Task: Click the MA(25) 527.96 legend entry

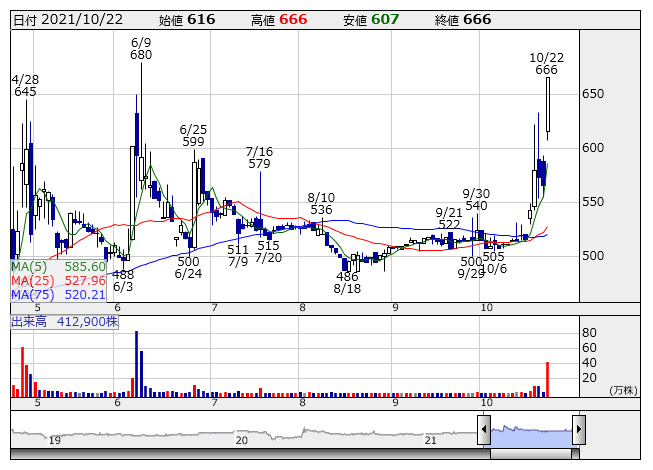Action: click(x=58, y=281)
